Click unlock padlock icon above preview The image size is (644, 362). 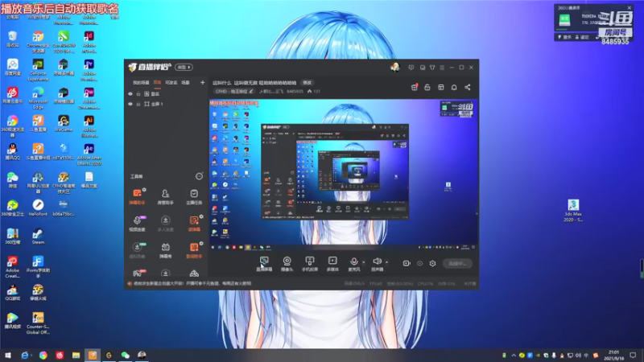[x=427, y=88]
